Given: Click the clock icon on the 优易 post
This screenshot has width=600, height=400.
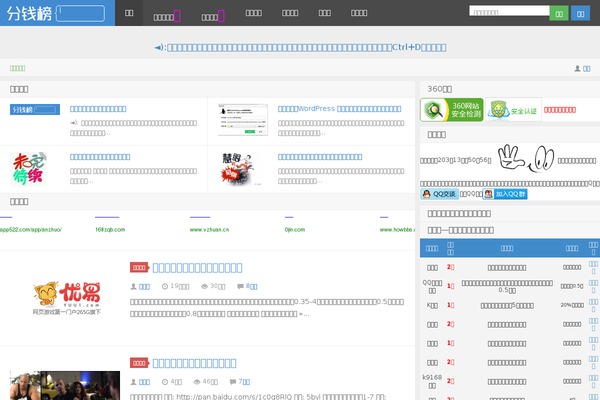Looking at the screenshot, I should coord(165,286).
